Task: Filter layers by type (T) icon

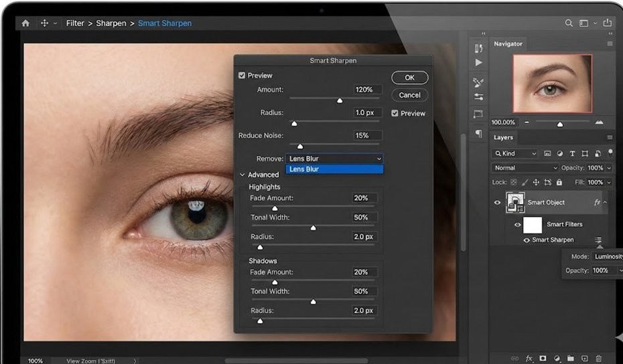Action: 572,154
